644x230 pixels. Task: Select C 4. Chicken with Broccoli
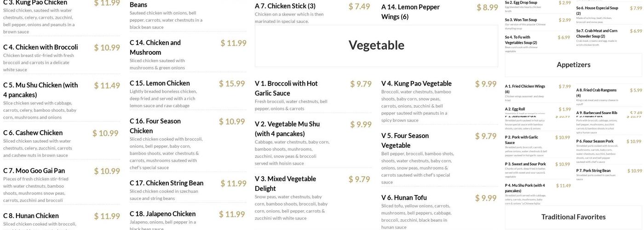(x=40, y=47)
